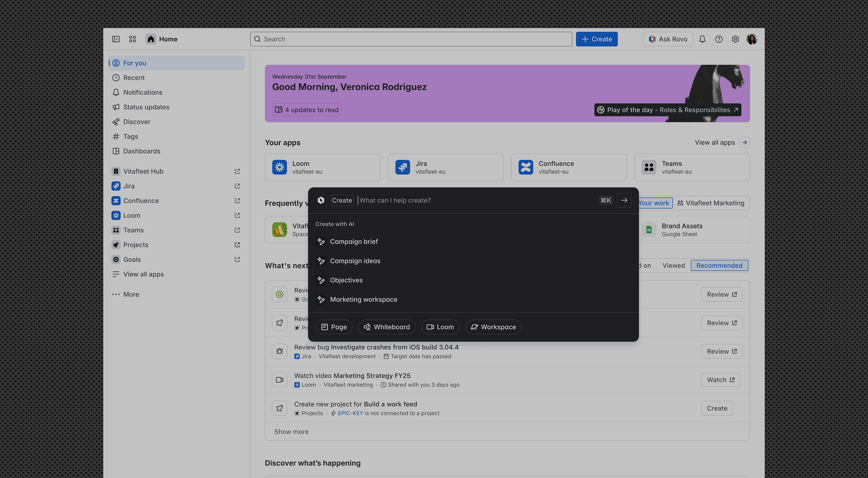Open the Confluence app card
The height and width of the screenshot is (478, 868).
pos(569,167)
